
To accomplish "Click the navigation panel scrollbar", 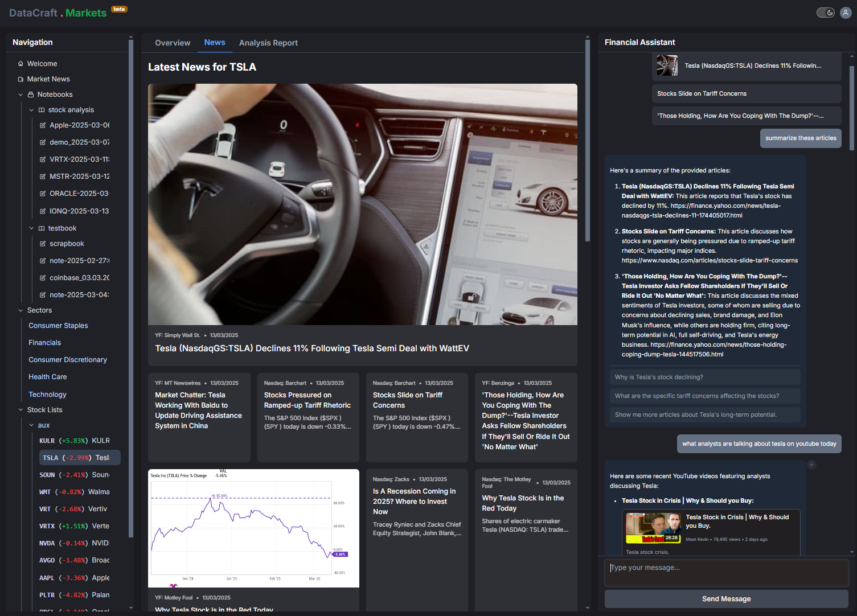I will click(x=131, y=288).
